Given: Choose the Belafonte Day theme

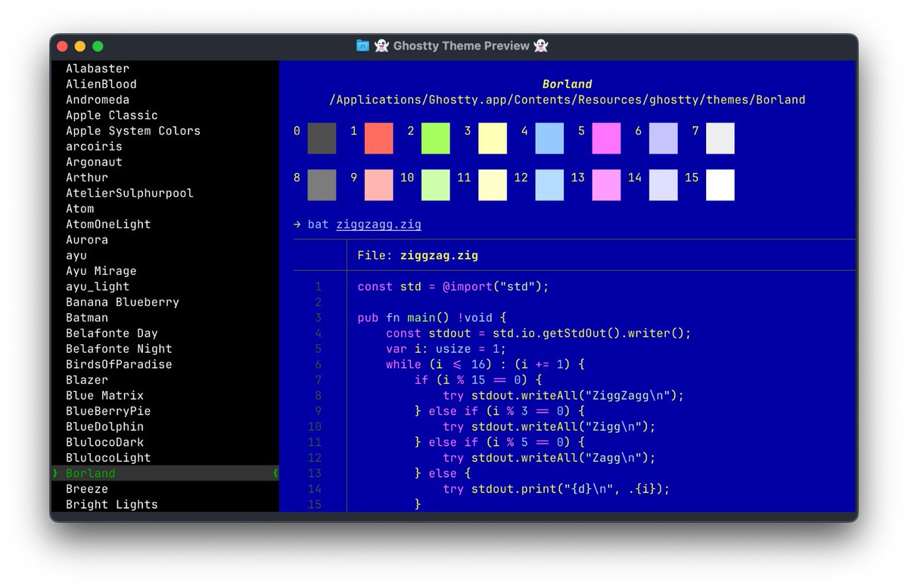Looking at the screenshot, I should 112,333.
